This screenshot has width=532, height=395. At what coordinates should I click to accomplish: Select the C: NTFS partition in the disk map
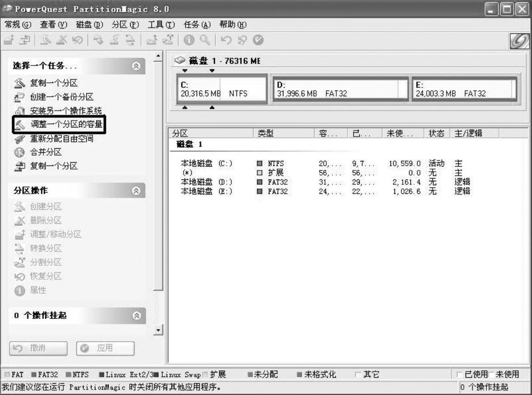pos(222,89)
